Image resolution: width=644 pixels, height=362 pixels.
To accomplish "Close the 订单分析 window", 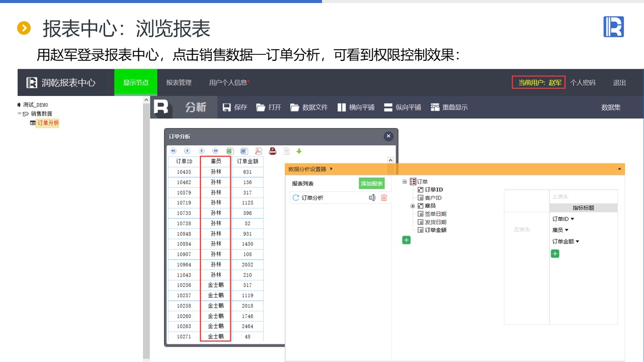I will (388, 136).
